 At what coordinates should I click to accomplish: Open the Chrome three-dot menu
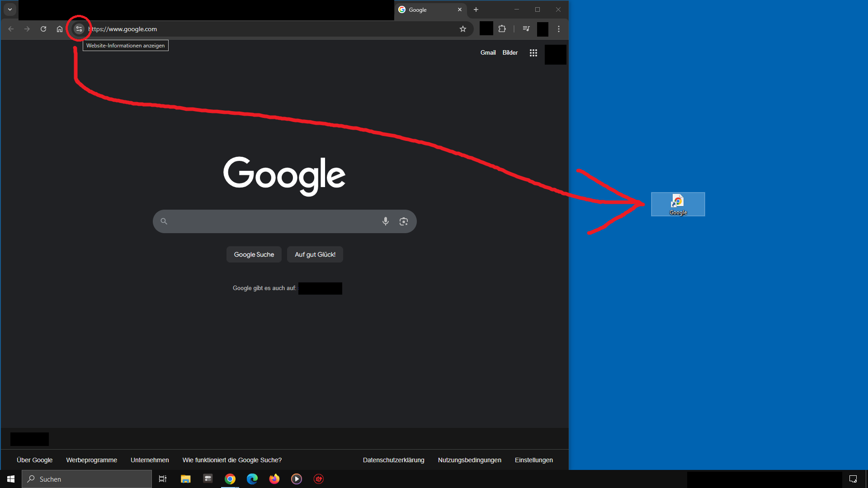tap(559, 29)
